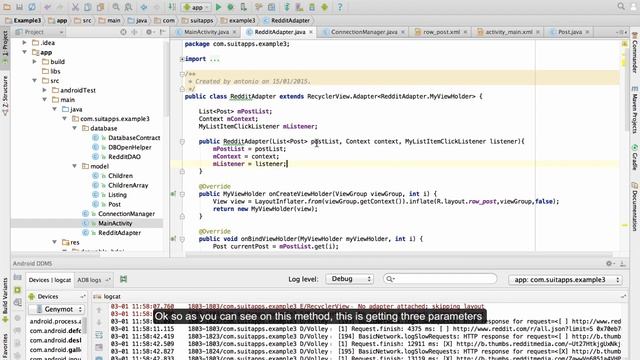Image resolution: width=640 pixels, height=360 pixels.
Task: Click the Synchronize toolbar icon
Action: (x=32, y=7)
